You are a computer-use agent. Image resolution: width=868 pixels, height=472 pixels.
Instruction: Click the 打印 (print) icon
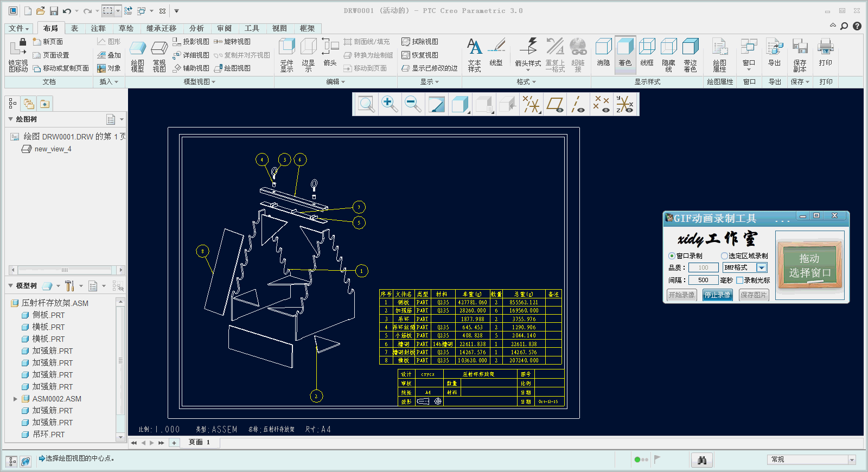click(x=826, y=53)
